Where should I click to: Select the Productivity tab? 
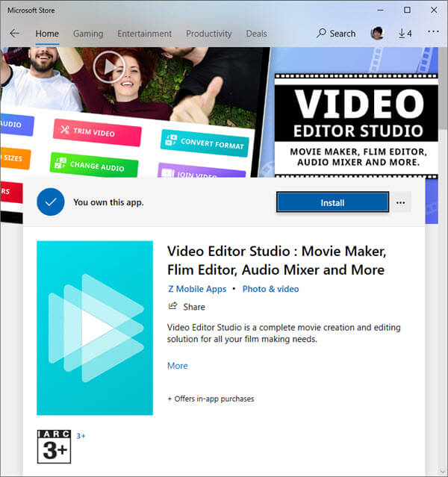pos(209,34)
